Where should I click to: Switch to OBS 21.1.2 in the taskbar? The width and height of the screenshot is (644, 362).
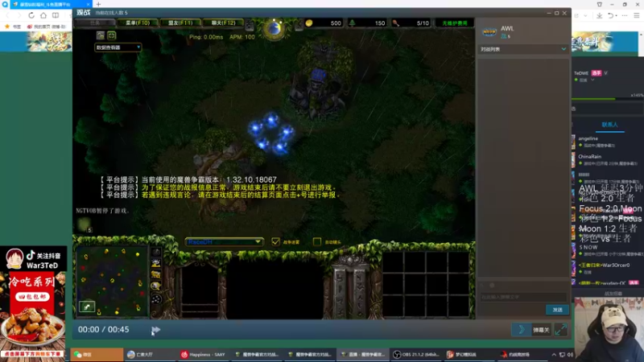click(416, 354)
